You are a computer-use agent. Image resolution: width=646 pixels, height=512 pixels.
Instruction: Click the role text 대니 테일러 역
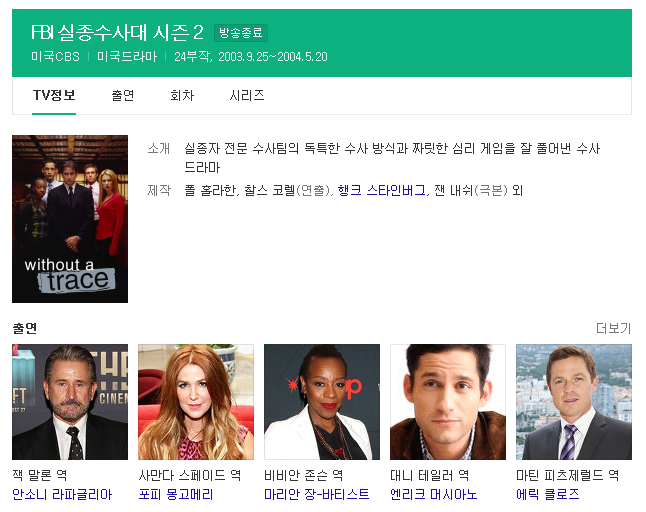pyautogui.click(x=429, y=475)
